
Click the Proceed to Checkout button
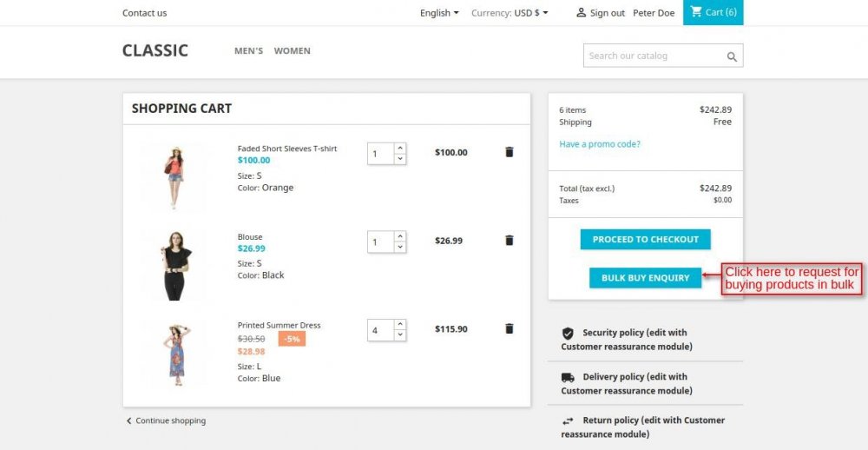pos(645,240)
